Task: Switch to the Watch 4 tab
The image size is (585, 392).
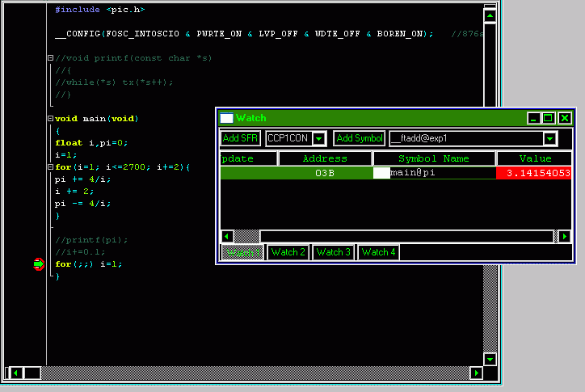Action: 378,252
